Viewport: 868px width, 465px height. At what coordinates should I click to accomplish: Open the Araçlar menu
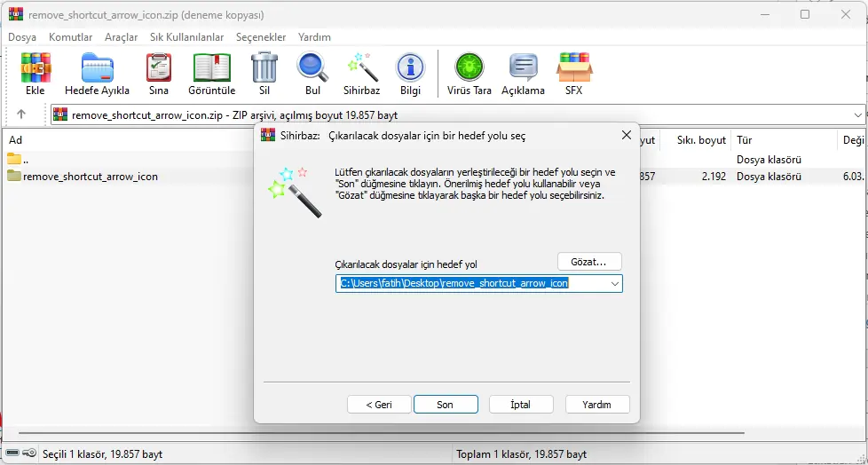(x=122, y=37)
